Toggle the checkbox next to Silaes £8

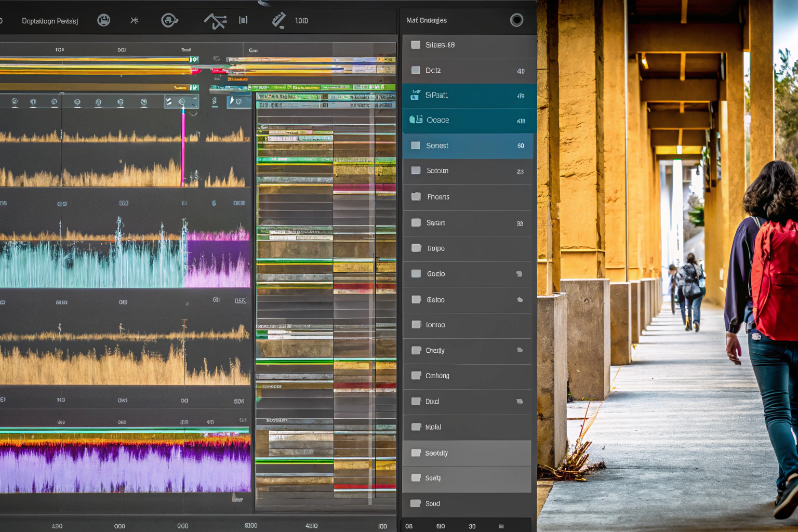coord(416,45)
